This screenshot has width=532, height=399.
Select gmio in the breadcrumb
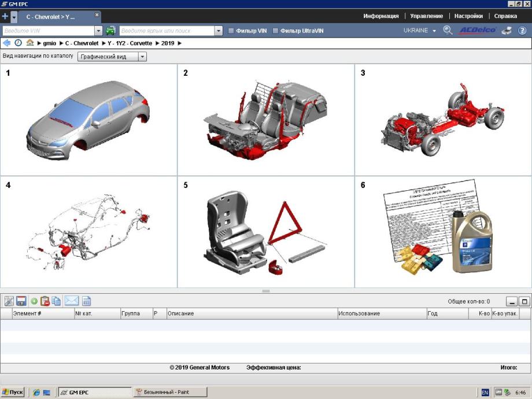pos(50,43)
